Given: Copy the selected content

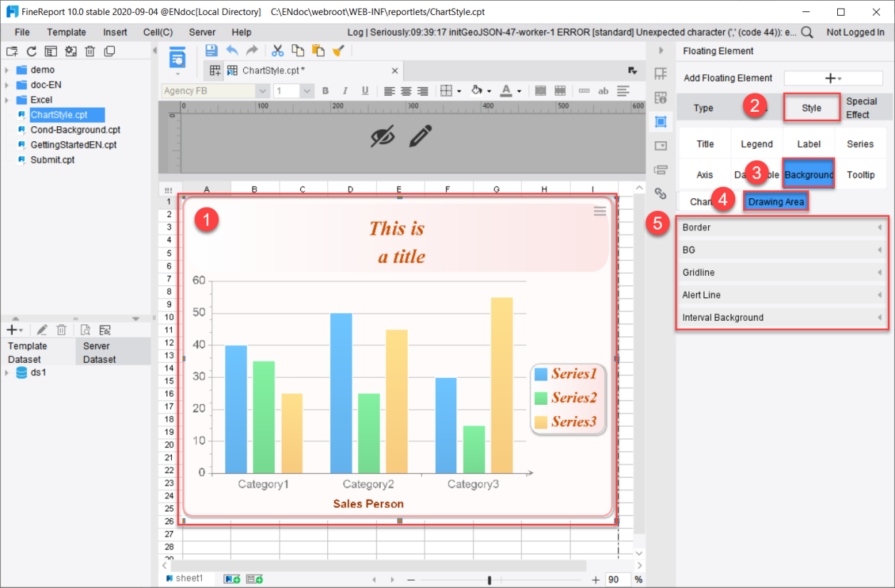Looking at the screenshot, I should coord(298,51).
